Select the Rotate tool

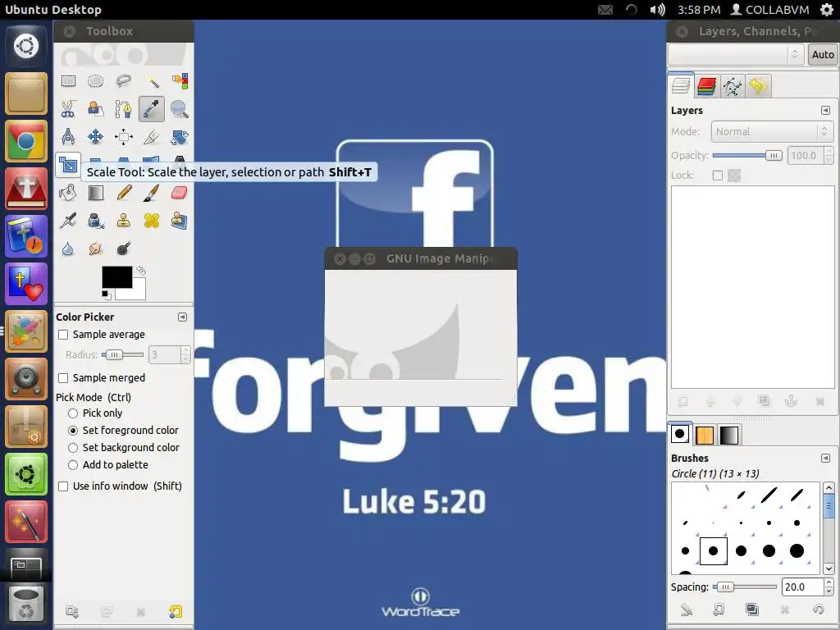180,137
